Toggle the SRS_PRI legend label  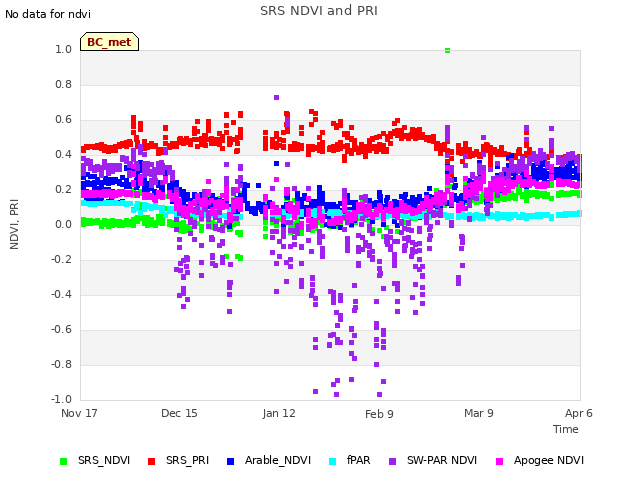187,460
